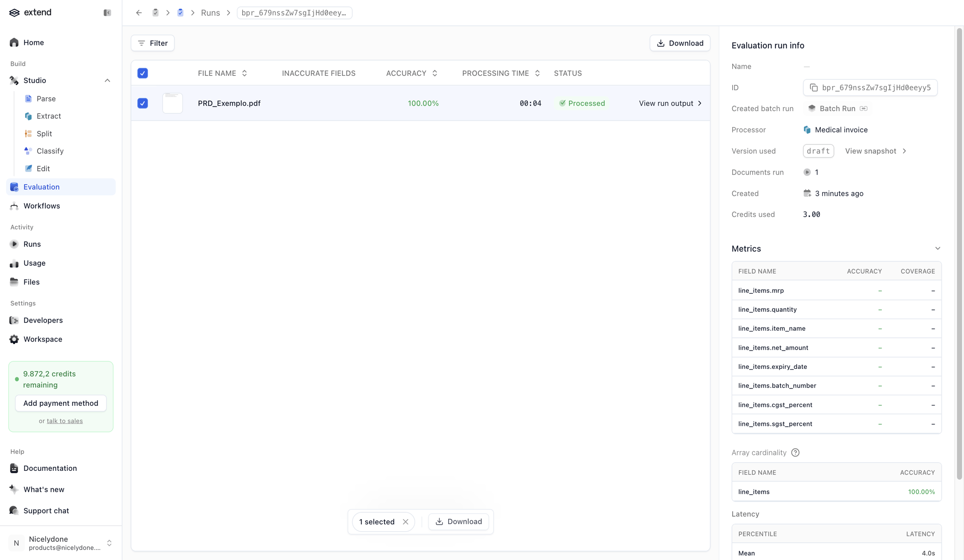Click Add payment method
The image size is (964, 560).
pyautogui.click(x=61, y=403)
